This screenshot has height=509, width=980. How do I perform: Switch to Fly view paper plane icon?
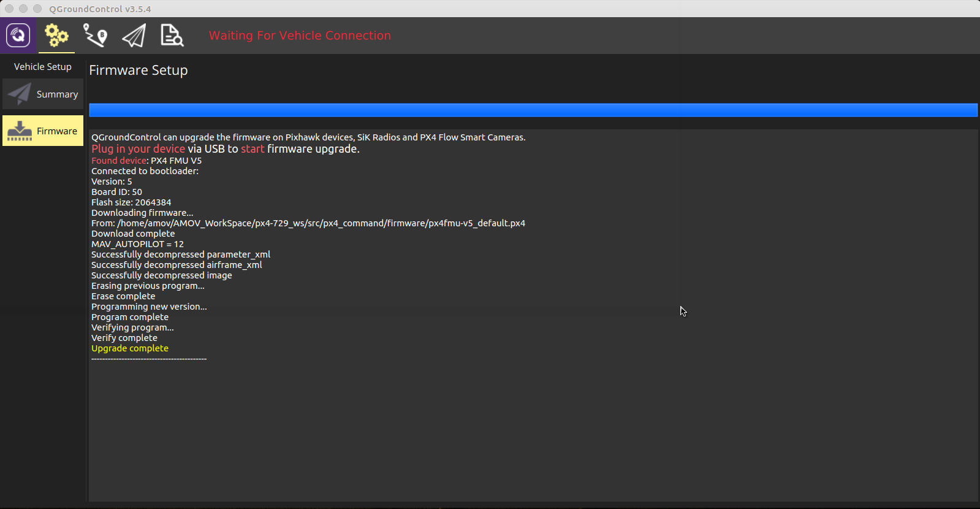pyautogui.click(x=134, y=36)
